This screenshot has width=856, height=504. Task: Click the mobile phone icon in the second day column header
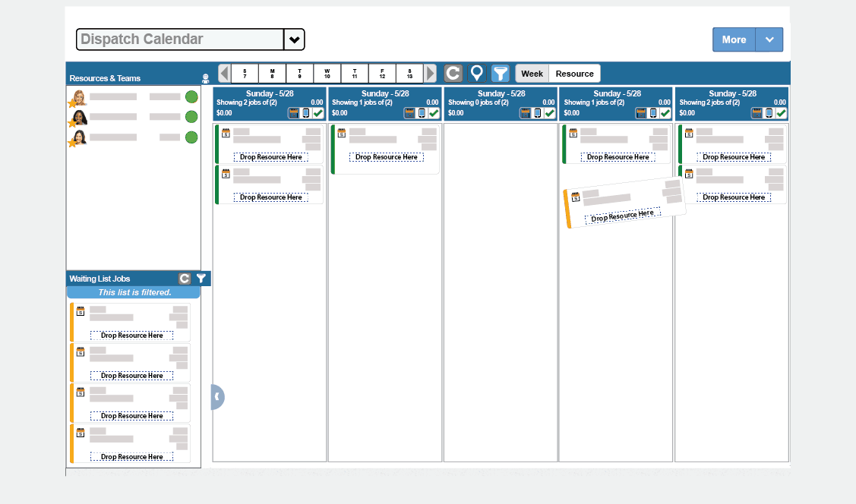click(x=422, y=113)
